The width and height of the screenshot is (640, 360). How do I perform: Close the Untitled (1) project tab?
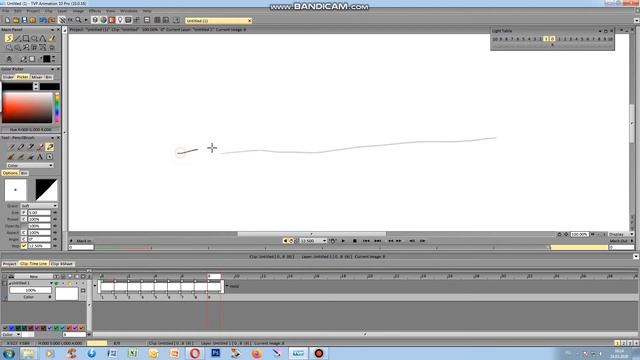pos(249,20)
